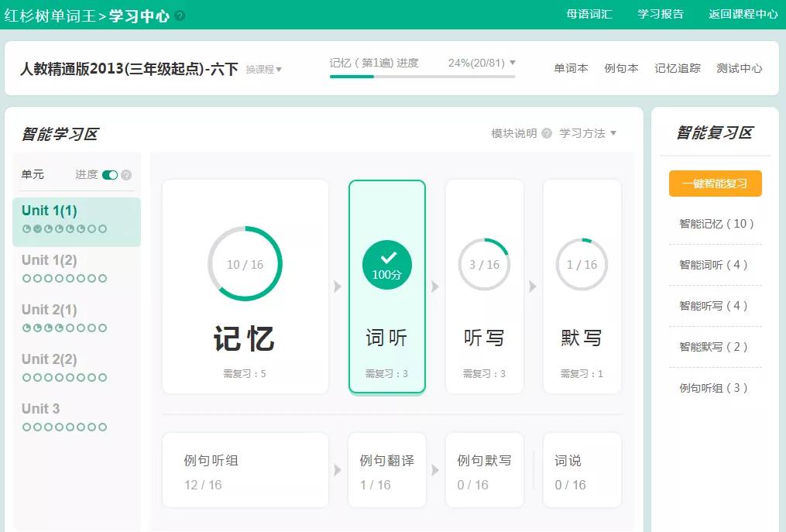The width and height of the screenshot is (786, 532).
Task: Open 母语词汇 in the top menu
Action: [x=590, y=13]
